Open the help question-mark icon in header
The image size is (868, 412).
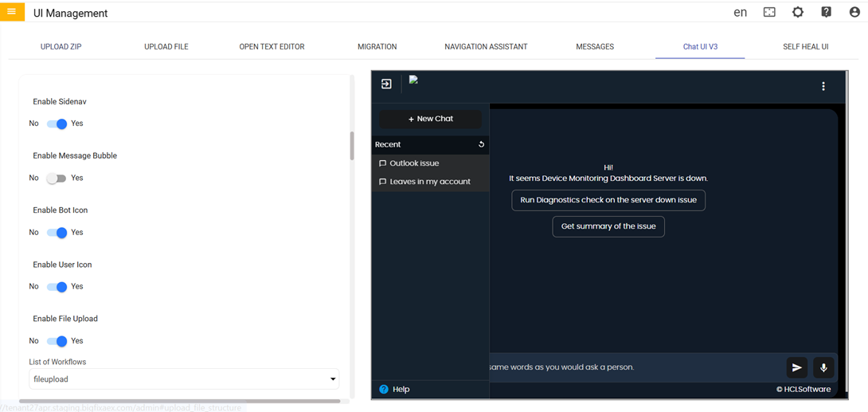click(827, 12)
